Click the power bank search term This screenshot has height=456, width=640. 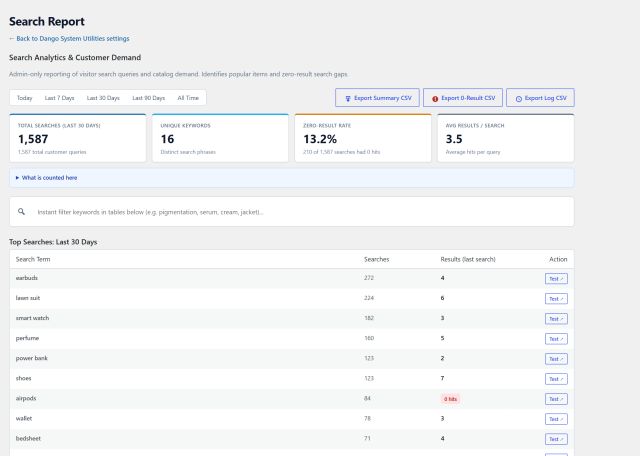[x=31, y=358]
